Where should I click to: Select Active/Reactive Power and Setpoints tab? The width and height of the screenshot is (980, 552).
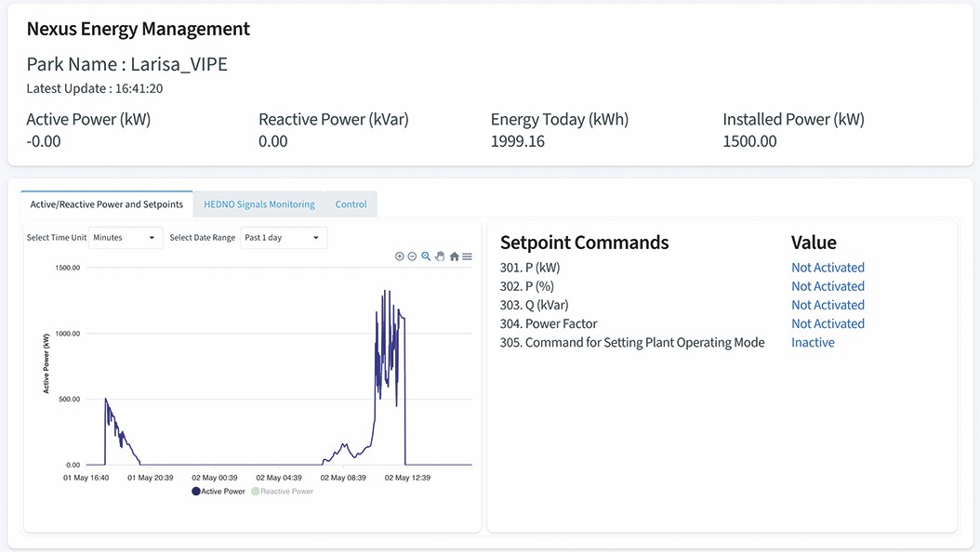click(x=107, y=204)
